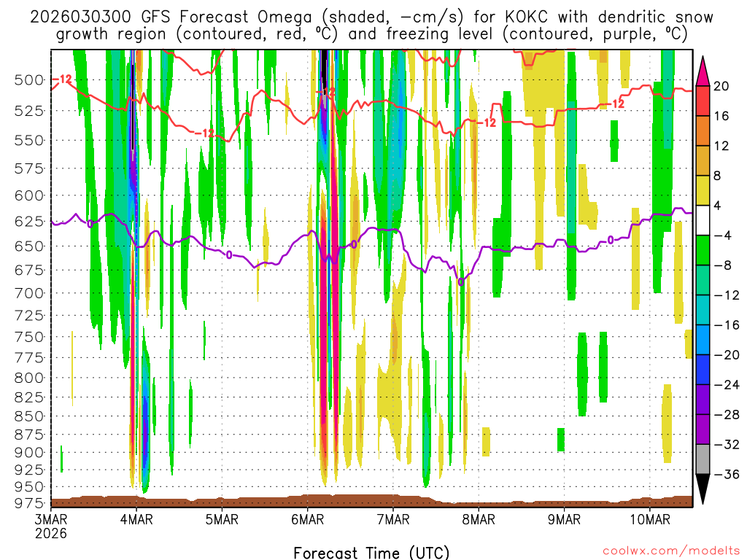Click the orange 12-to-16 color bar segment
This screenshot has height=560, width=747.
click(x=703, y=131)
